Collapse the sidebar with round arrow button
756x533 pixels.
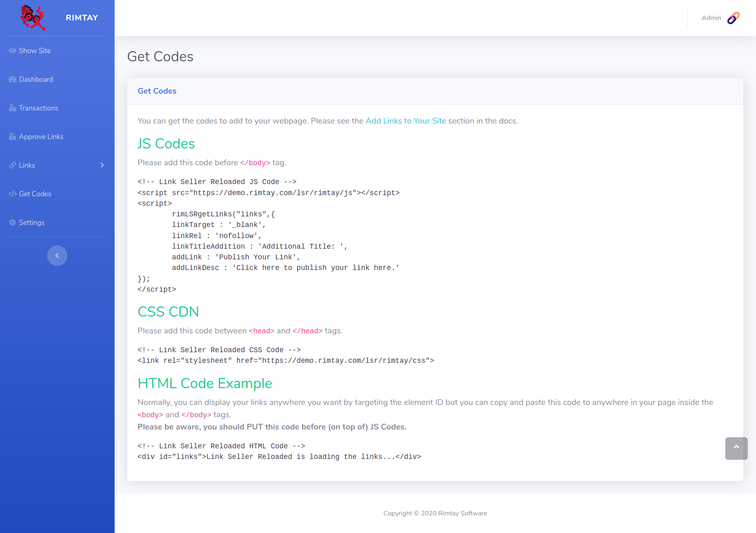tap(57, 256)
